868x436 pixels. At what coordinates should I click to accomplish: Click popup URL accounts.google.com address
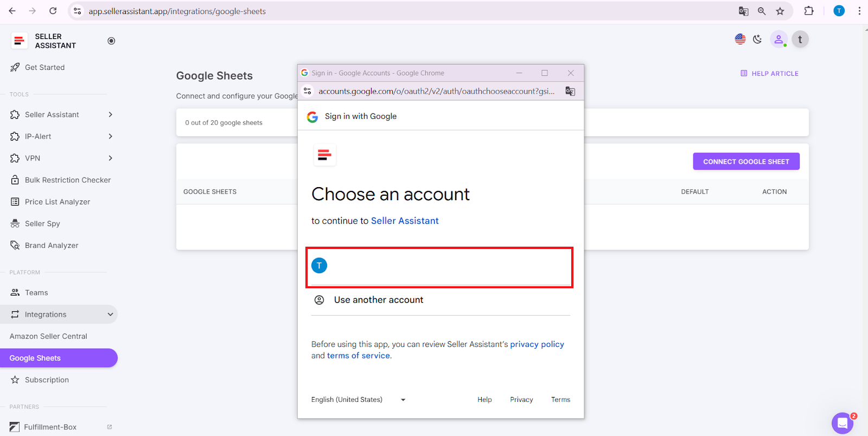(x=437, y=91)
